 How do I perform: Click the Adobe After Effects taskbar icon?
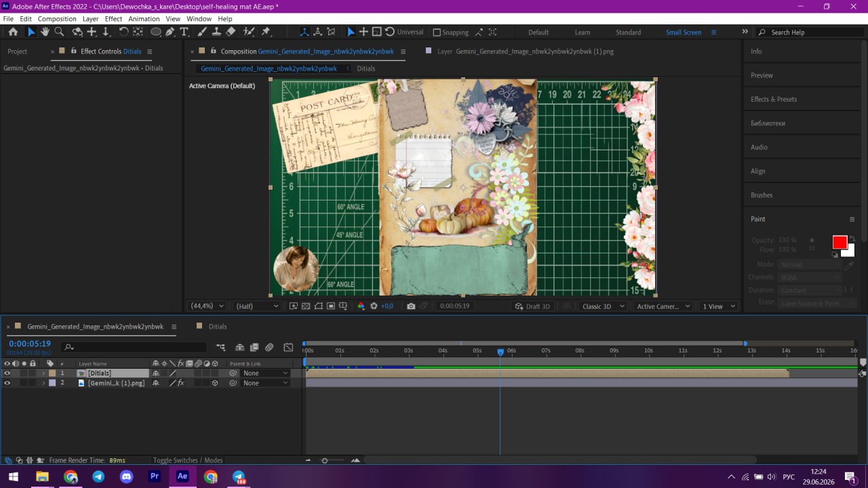pos(182,476)
